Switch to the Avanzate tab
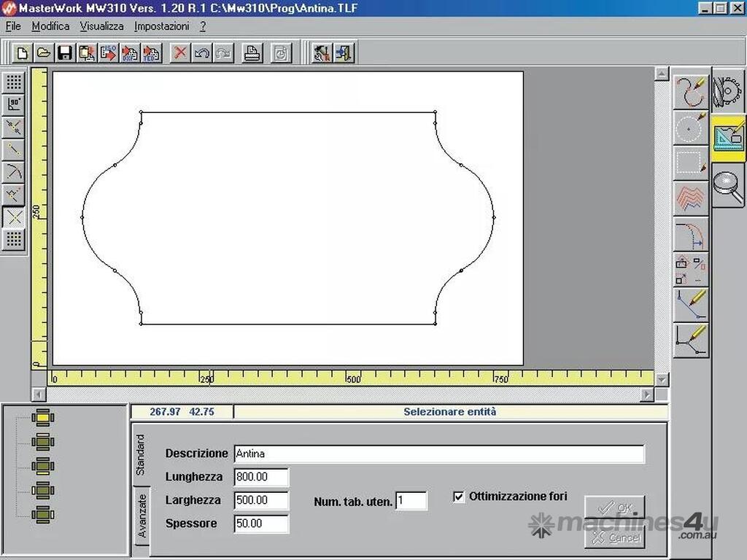Screen dimensions: 747x560 [x=142, y=516]
